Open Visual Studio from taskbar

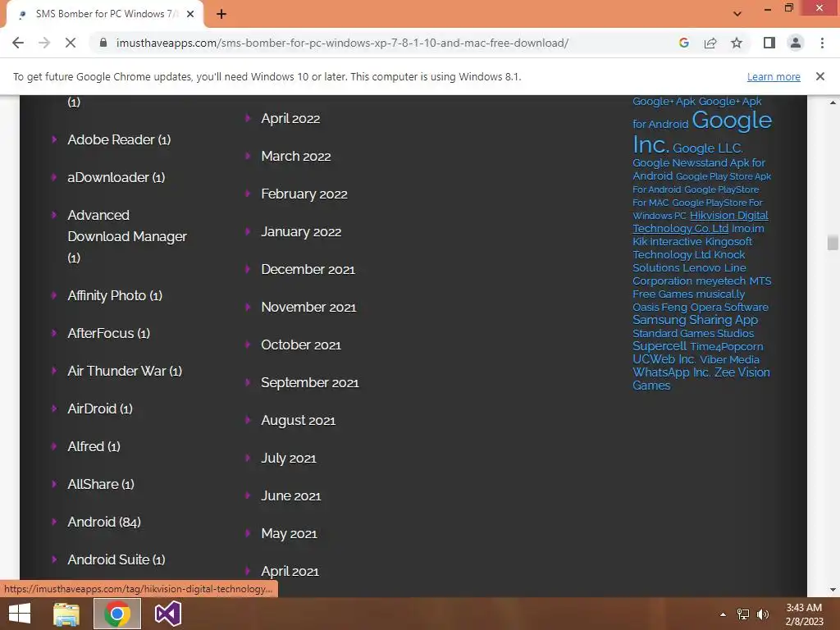168,614
